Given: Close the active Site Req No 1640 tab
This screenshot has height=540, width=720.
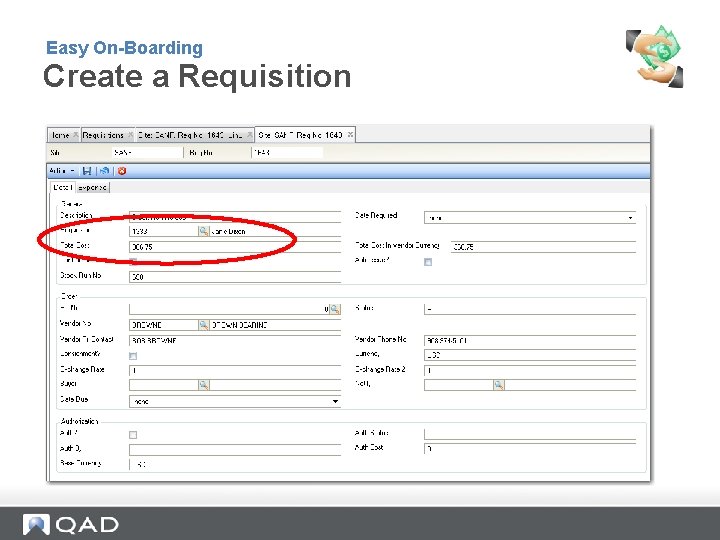Looking at the screenshot, I should [x=350, y=135].
